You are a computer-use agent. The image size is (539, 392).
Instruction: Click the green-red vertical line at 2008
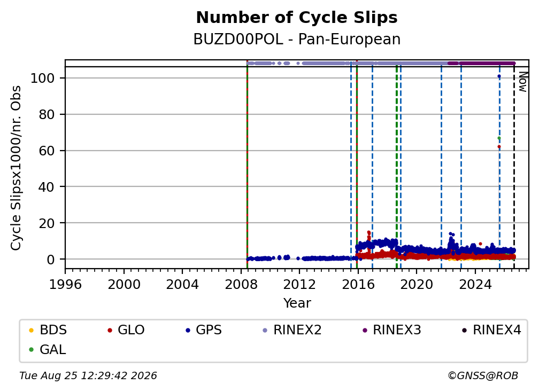tap(247, 165)
